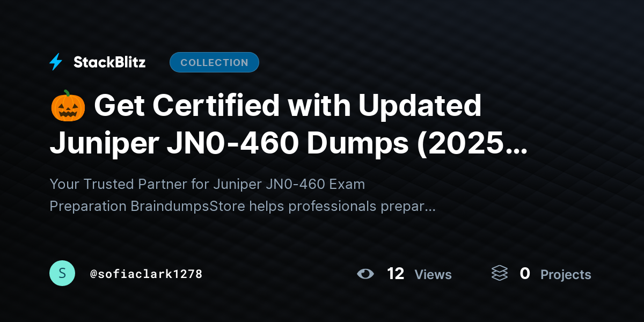Select the COLLECTION badge

214,62
